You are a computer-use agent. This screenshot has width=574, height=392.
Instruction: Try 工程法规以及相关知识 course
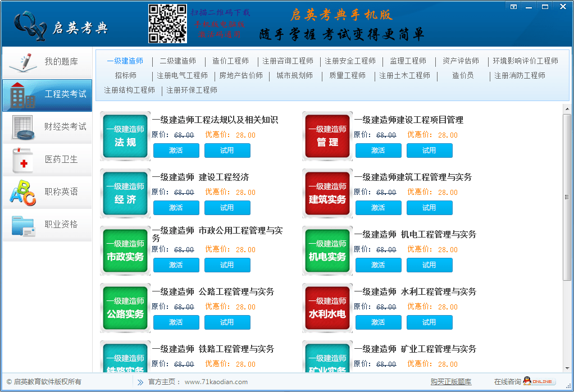[x=227, y=151]
